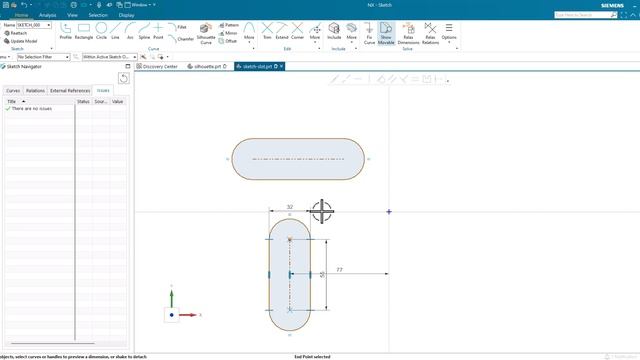
Task: Maximize the Sketch Navigator panel
Action: 128,66
